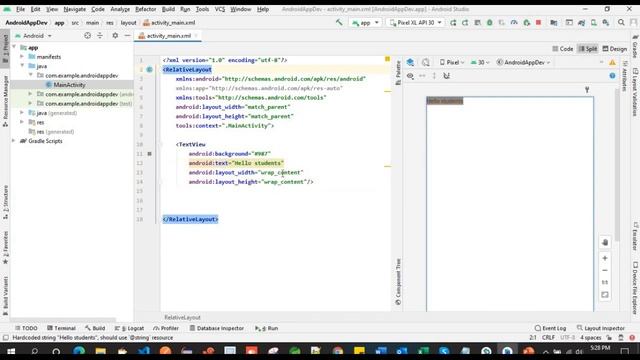Open the Event Log

click(x=550, y=328)
